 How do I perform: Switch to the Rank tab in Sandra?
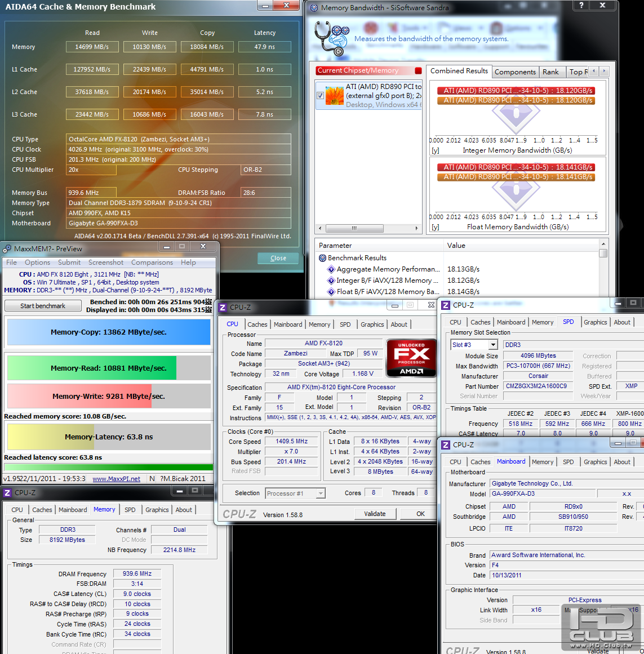click(550, 72)
